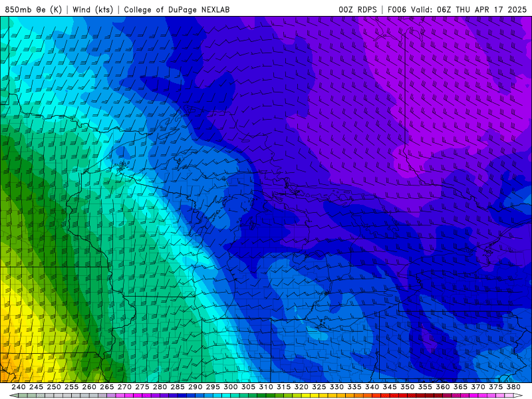
Task: Click the 250 value on the color scale
Action: (54, 387)
